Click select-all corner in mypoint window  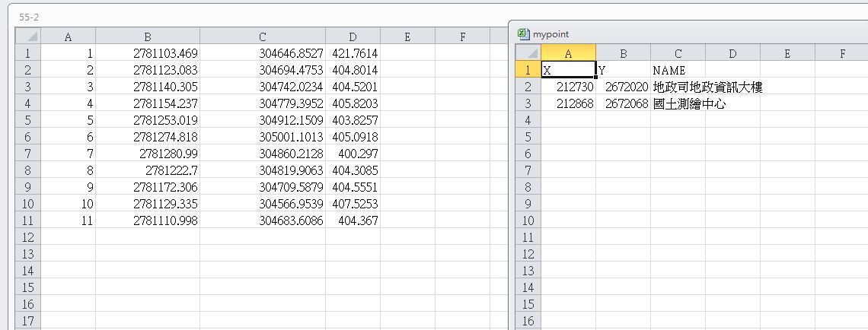pyautogui.click(x=528, y=54)
